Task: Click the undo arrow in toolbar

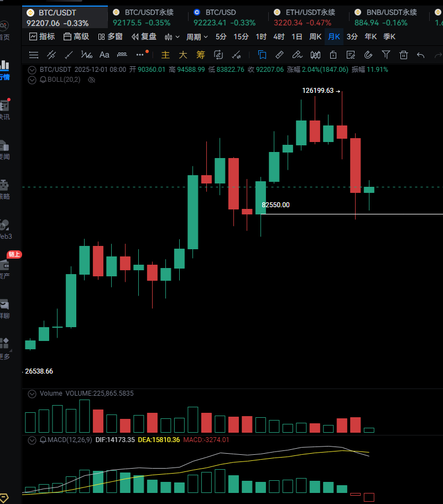Action: pyautogui.click(x=421, y=55)
